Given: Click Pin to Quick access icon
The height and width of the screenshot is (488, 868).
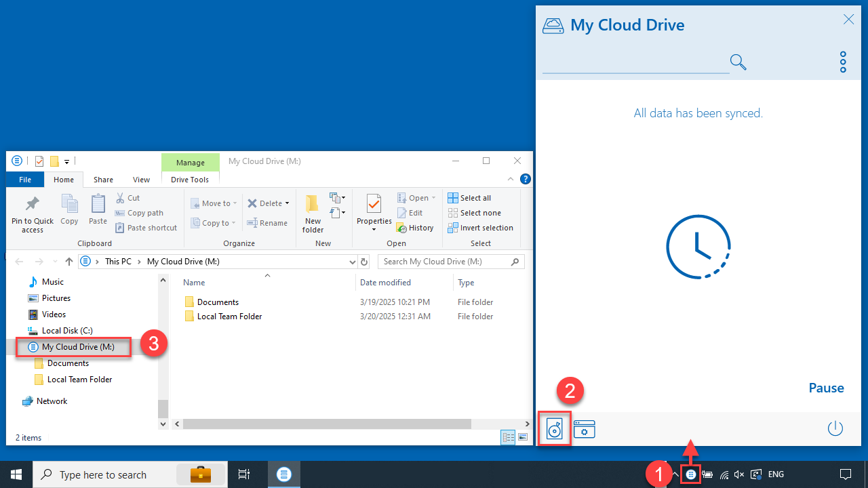Looking at the screenshot, I should point(32,204).
